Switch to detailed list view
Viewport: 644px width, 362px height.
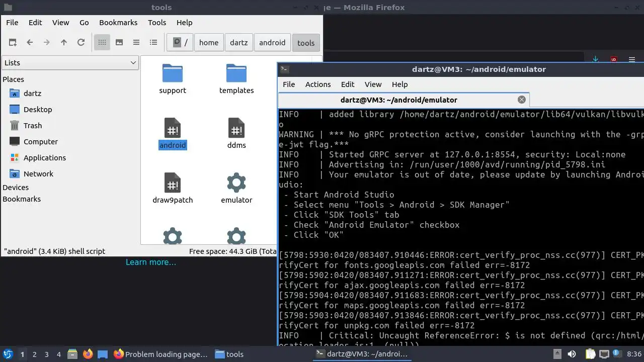coord(153,43)
